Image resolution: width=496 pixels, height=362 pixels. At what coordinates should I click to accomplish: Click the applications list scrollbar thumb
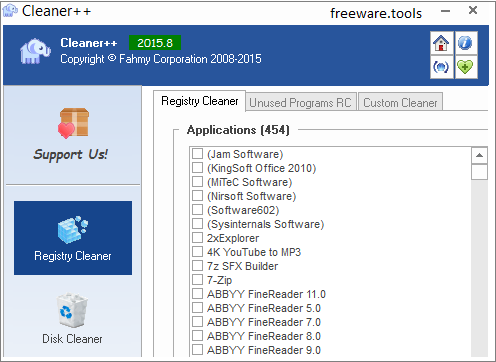(479, 172)
